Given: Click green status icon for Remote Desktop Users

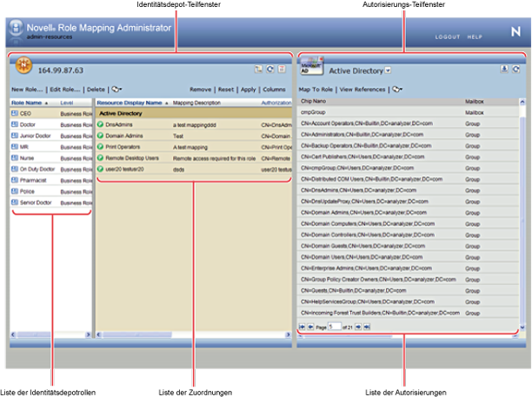Looking at the screenshot, I should [x=101, y=158].
